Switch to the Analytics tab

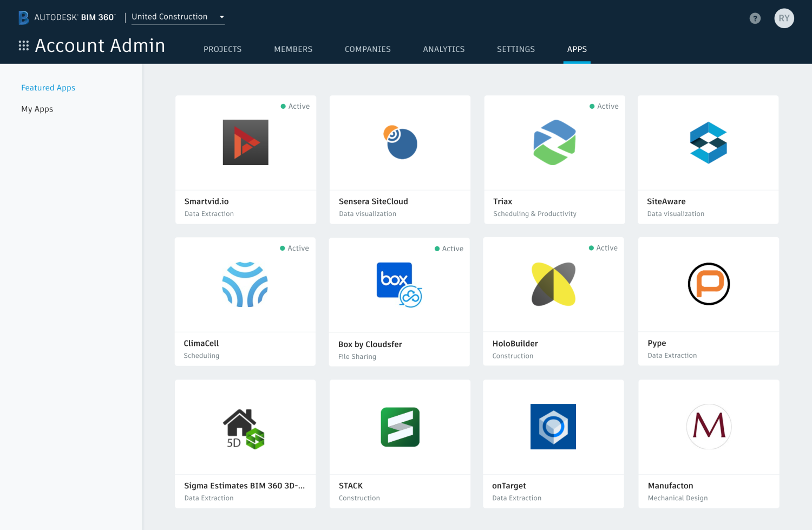click(444, 49)
